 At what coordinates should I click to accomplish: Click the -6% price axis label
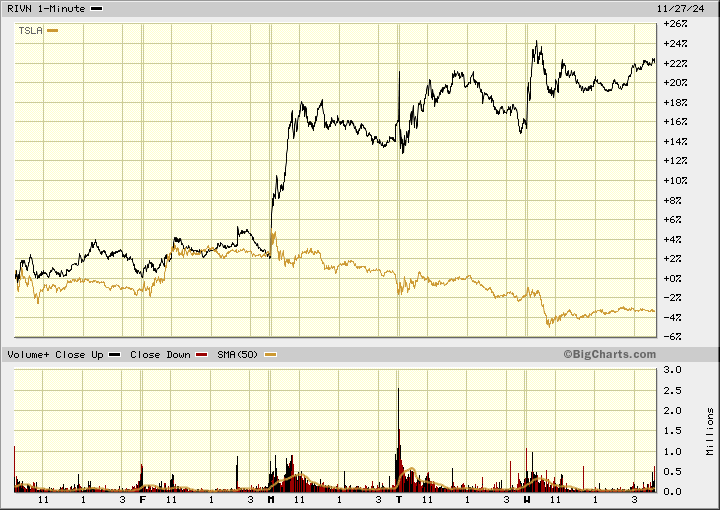click(x=673, y=337)
